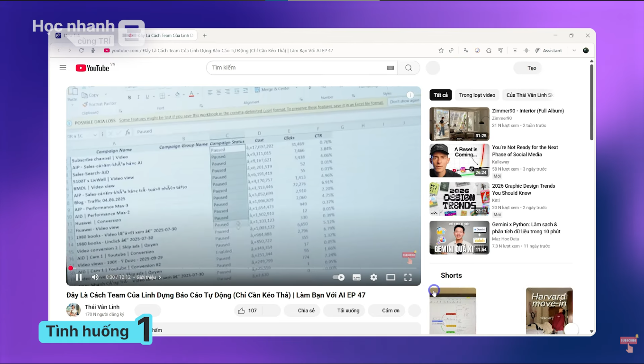Select the 'Tất cả' filter chip

440,95
